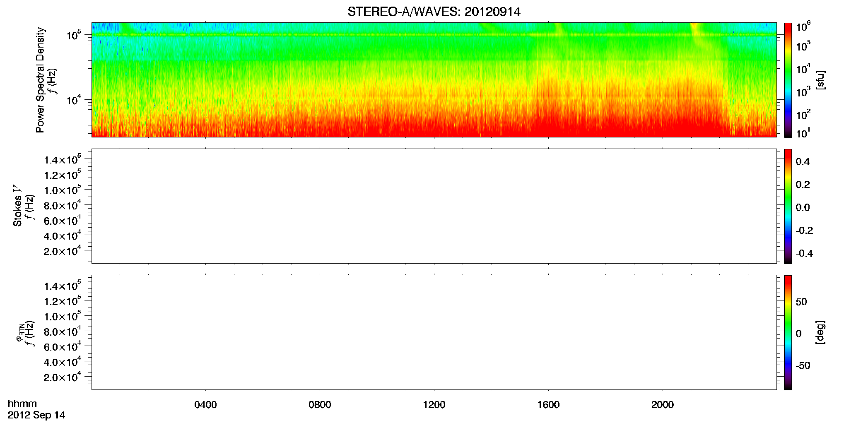Click the -0.4 Stokes colorbar tick label

click(804, 254)
